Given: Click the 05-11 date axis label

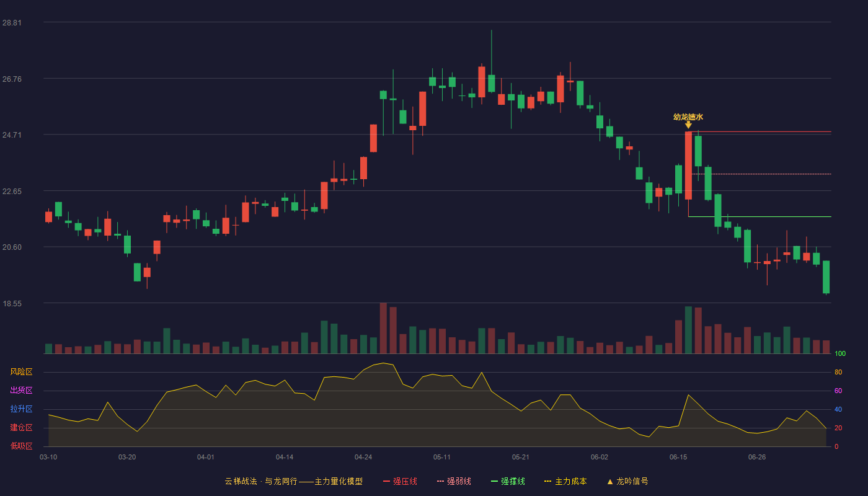Looking at the screenshot, I should tap(442, 457).
